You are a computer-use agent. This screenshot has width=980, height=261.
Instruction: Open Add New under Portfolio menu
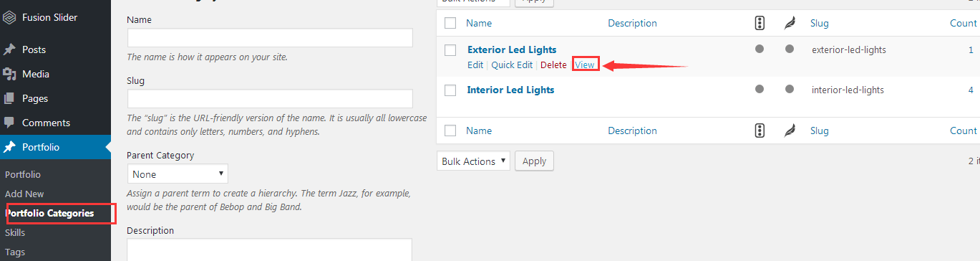click(x=24, y=194)
